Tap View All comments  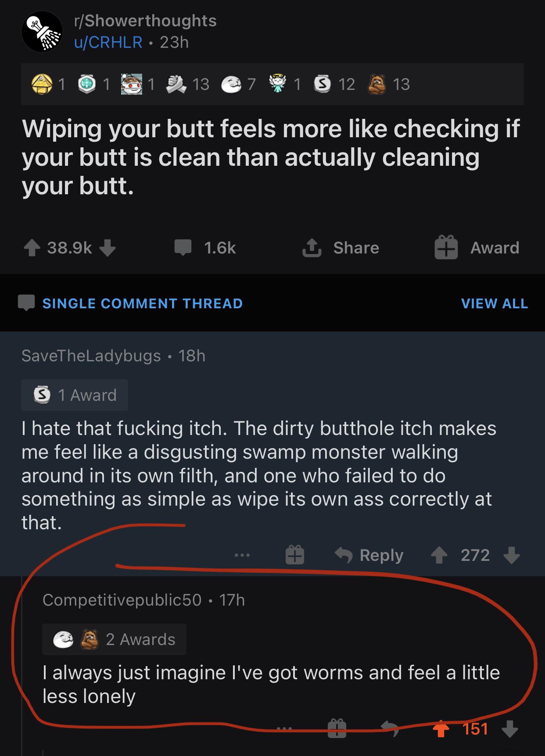(495, 303)
